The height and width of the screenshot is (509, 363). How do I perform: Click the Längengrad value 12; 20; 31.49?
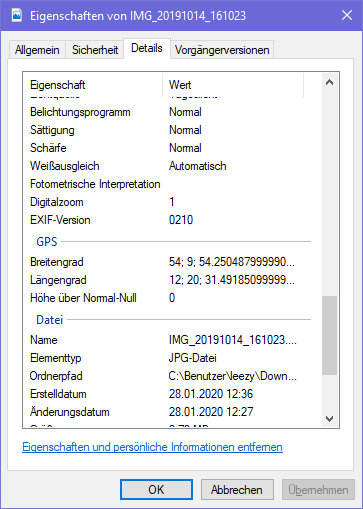[232, 280]
